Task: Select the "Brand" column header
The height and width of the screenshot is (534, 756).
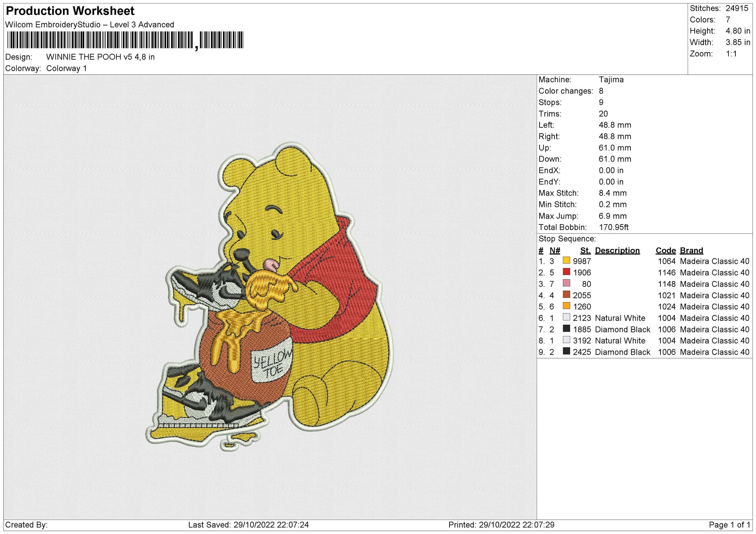Action: pos(692,250)
